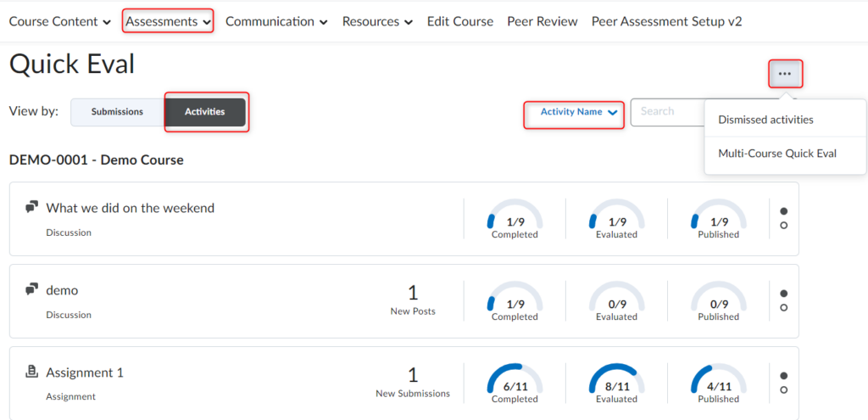Screen dimensions: 868x420
Task: Expand the Course Content menu
Action: [59, 21]
